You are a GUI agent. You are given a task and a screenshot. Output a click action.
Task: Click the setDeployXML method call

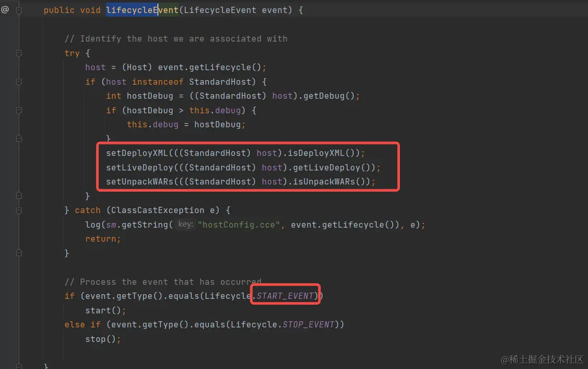137,153
